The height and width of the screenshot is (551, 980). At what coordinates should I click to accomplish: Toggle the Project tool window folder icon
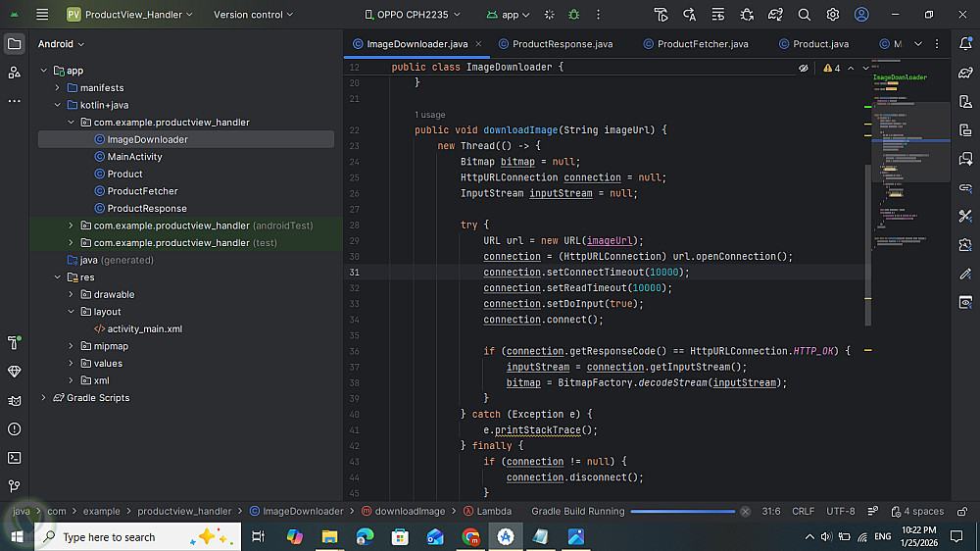(x=14, y=44)
